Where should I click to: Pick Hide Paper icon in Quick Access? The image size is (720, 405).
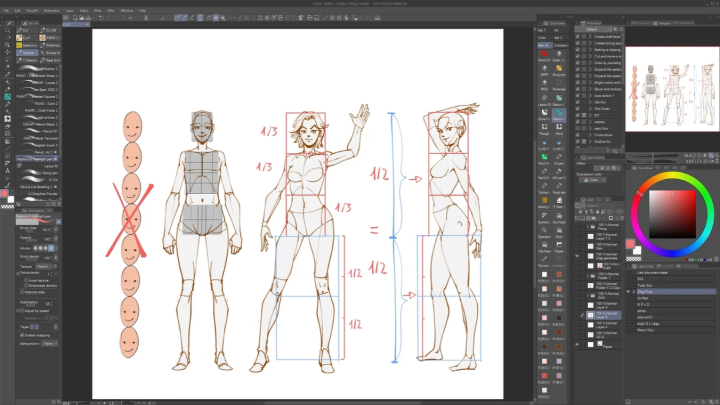click(x=544, y=245)
